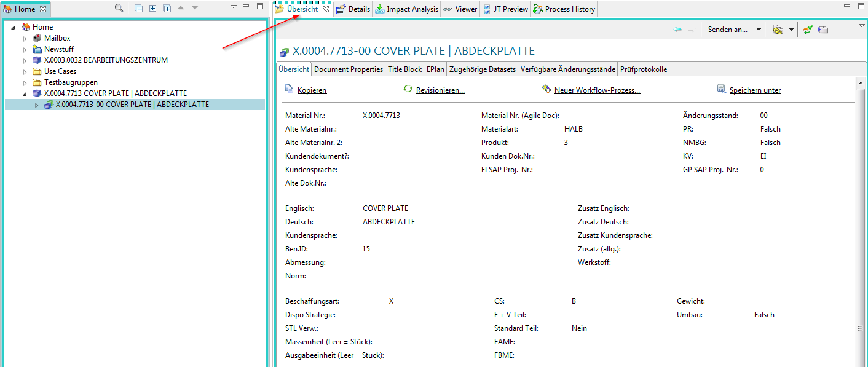This screenshot has height=367, width=868.
Task: Open the Senden an... dropdown
Action: 759,30
